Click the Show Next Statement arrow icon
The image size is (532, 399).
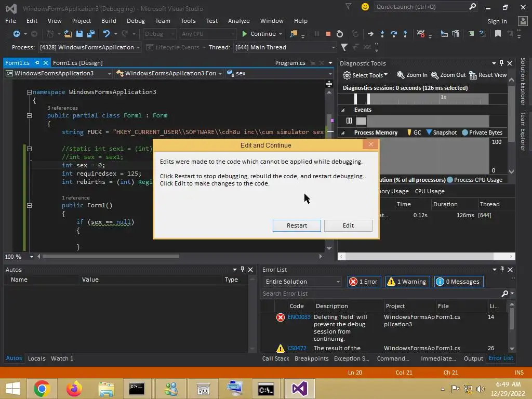pos(370,34)
